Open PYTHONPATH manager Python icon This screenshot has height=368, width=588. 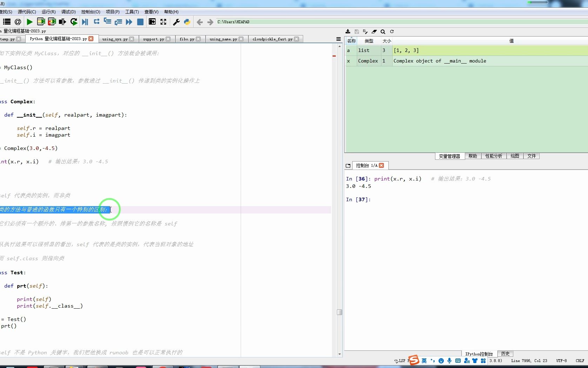[x=187, y=22]
